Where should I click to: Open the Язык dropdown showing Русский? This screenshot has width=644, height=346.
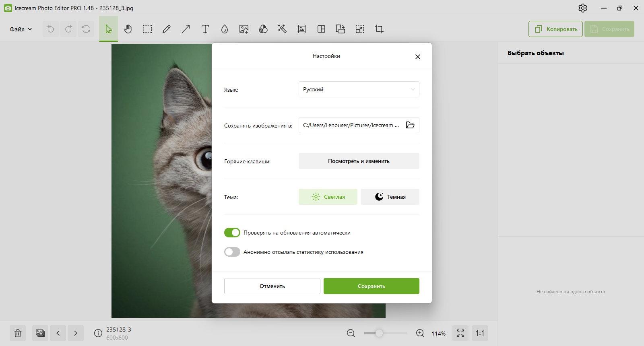pos(359,89)
